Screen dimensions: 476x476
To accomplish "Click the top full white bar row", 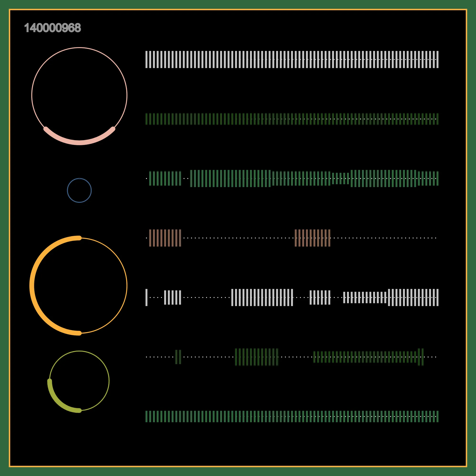I will (292, 59).
